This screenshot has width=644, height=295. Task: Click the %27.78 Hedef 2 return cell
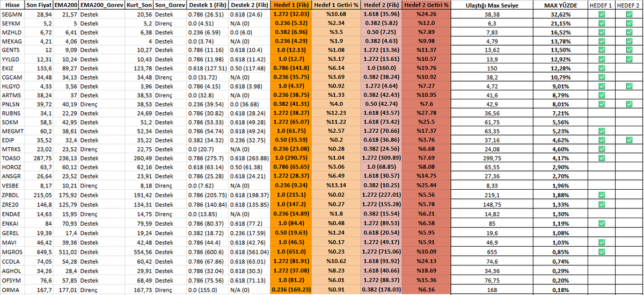coord(426,113)
